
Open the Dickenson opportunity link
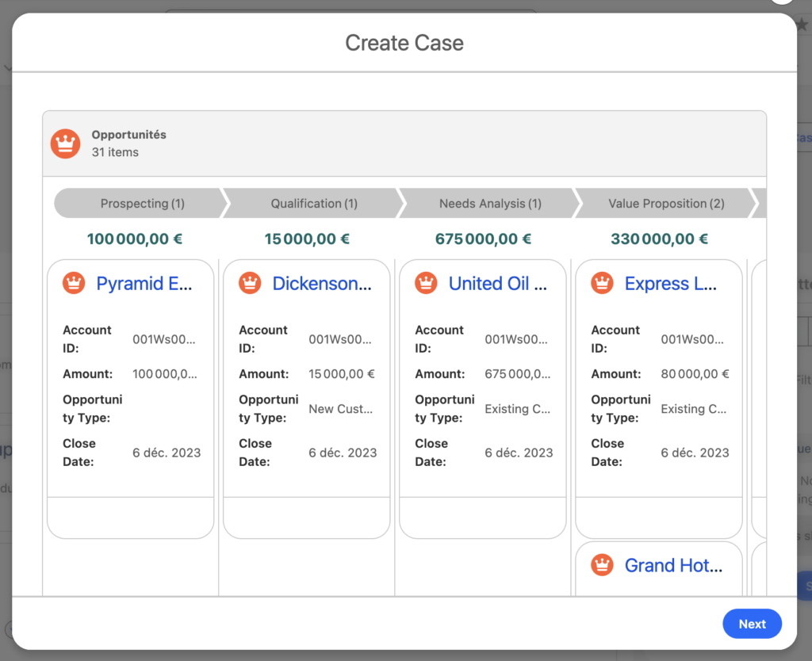(320, 283)
